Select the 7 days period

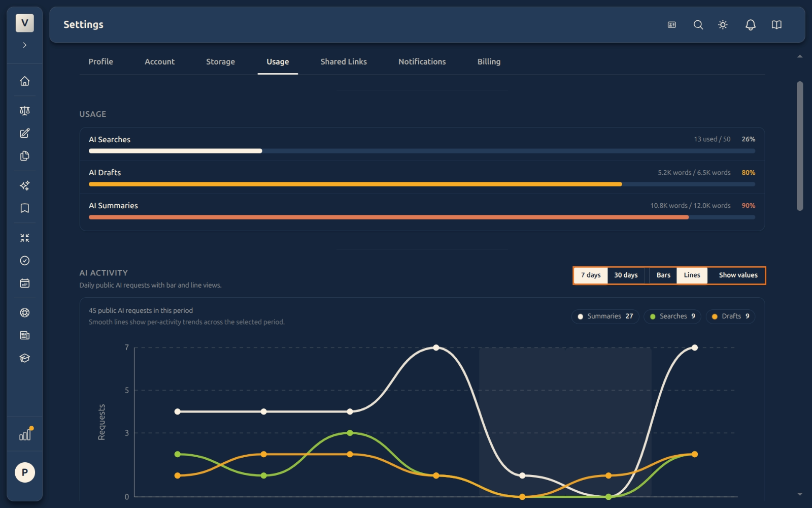coord(591,275)
